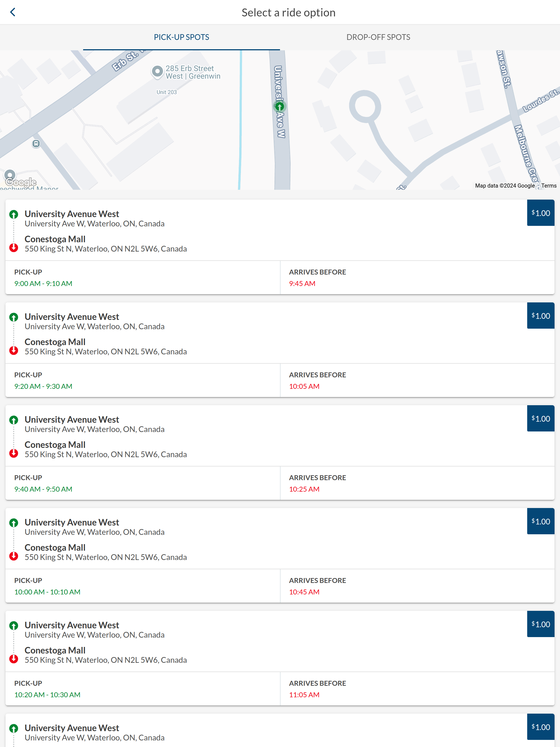This screenshot has width=560, height=747.
Task: Tap green pickup arrow icon of the bottom ride card
Action: point(13,728)
